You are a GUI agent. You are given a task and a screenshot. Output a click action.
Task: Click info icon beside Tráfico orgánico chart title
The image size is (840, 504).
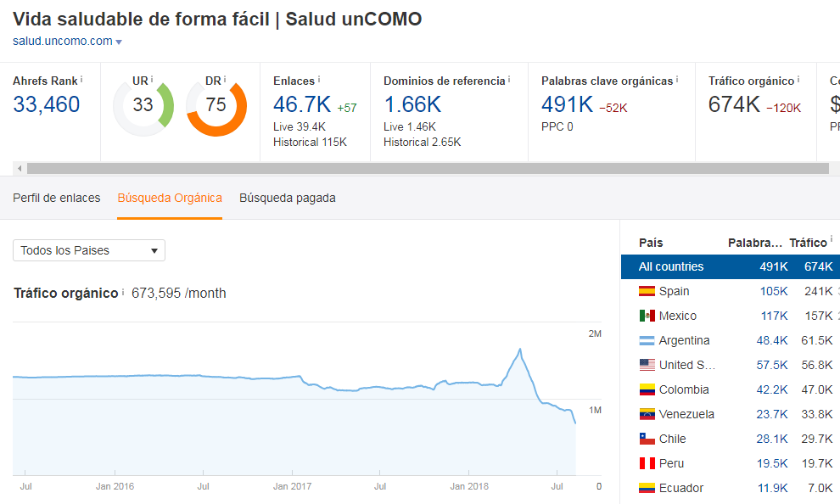(123, 292)
